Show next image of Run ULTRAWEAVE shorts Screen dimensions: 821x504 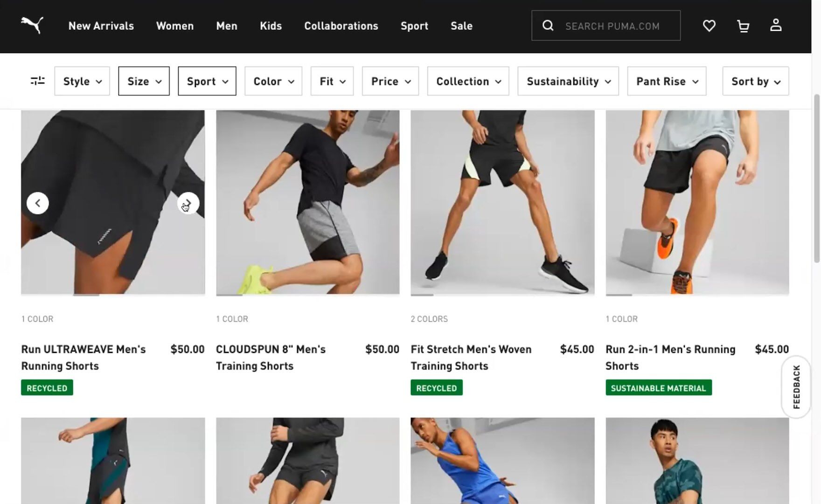tap(188, 203)
